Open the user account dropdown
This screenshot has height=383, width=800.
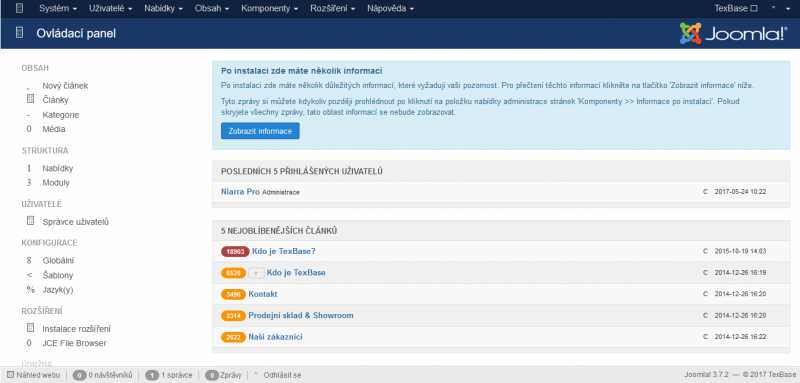click(x=781, y=9)
